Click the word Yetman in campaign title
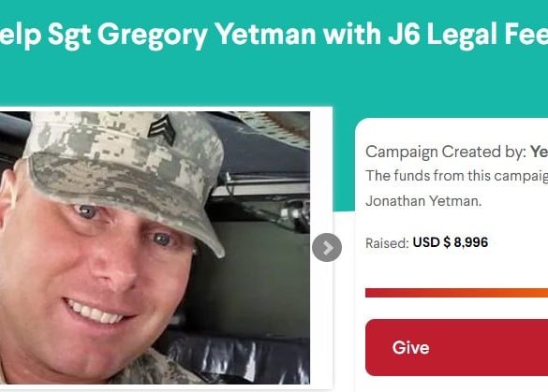Viewport: 548px width, 392px height. coord(266,35)
